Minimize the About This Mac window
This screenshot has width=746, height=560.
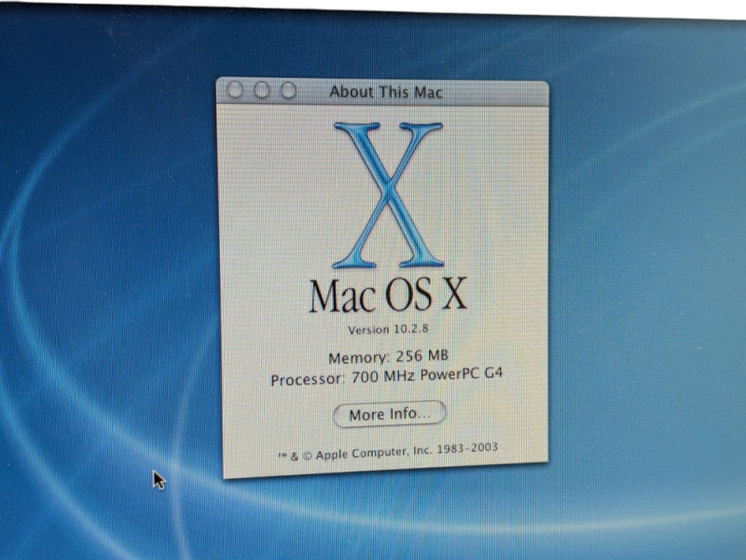[261, 89]
